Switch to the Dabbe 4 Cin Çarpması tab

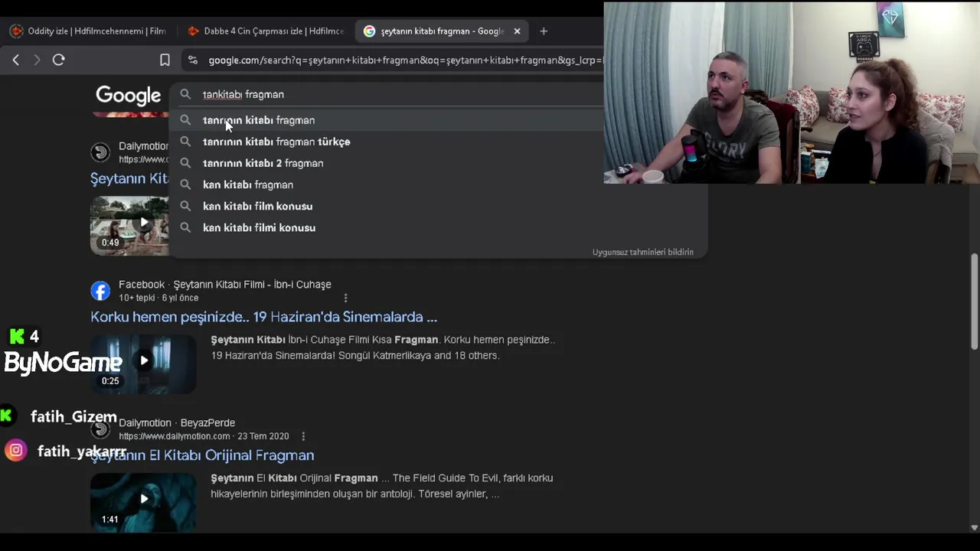click(x=266, y=31)
